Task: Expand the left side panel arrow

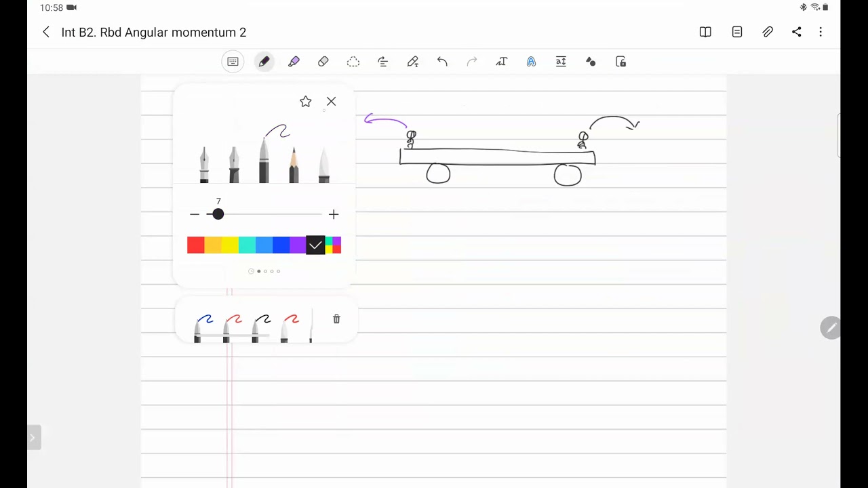Action: click(x=33, y=438)
